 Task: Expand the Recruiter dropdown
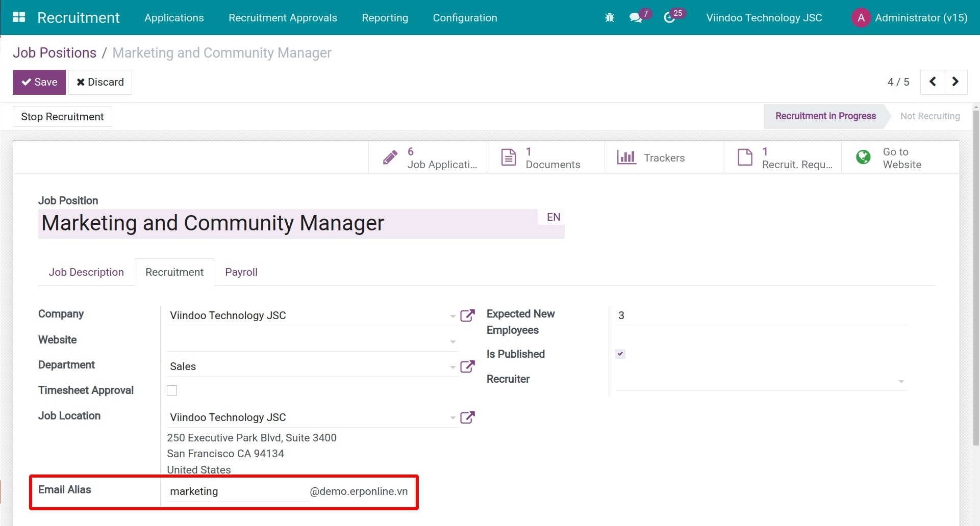[x=901, y=381]
